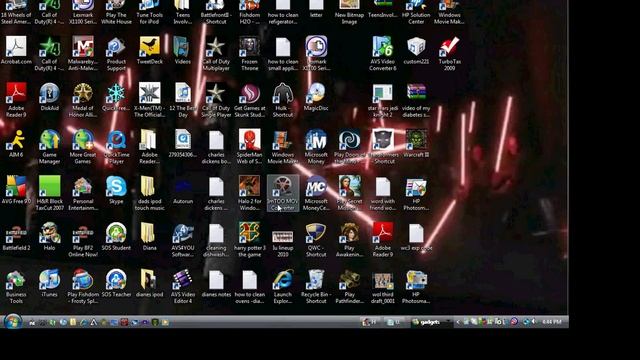This screenshot has width=640, height=360.
Task: Select the dads ipod touch music folder
Action: pyautogui.click(x=149, y=193)
